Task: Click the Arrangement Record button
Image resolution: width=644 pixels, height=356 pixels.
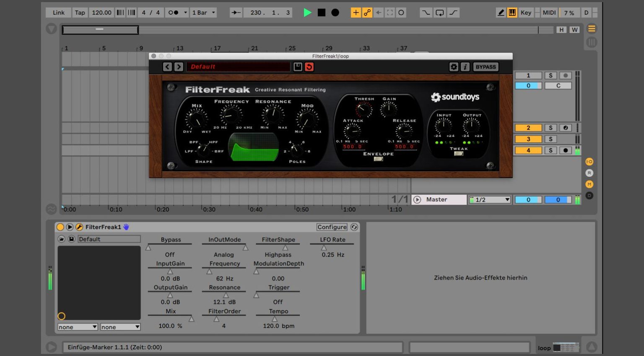Action: pos(335,13)
